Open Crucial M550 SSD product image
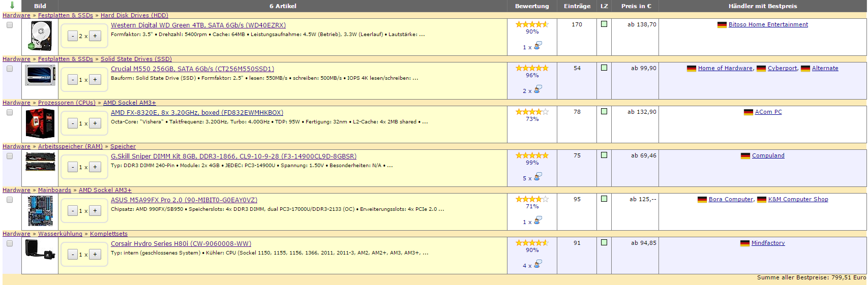The image size is (868, 285). pos(40,76)
